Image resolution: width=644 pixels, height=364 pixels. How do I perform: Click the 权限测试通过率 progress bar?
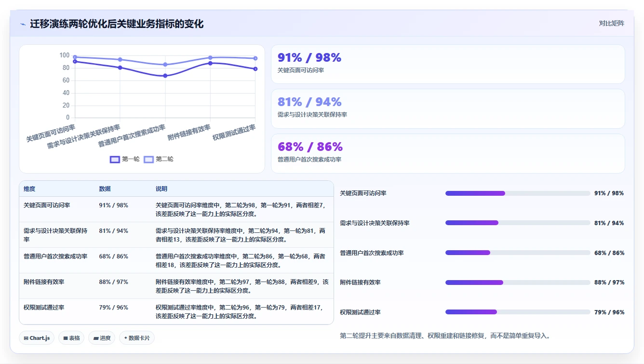[x=518, y=312]
